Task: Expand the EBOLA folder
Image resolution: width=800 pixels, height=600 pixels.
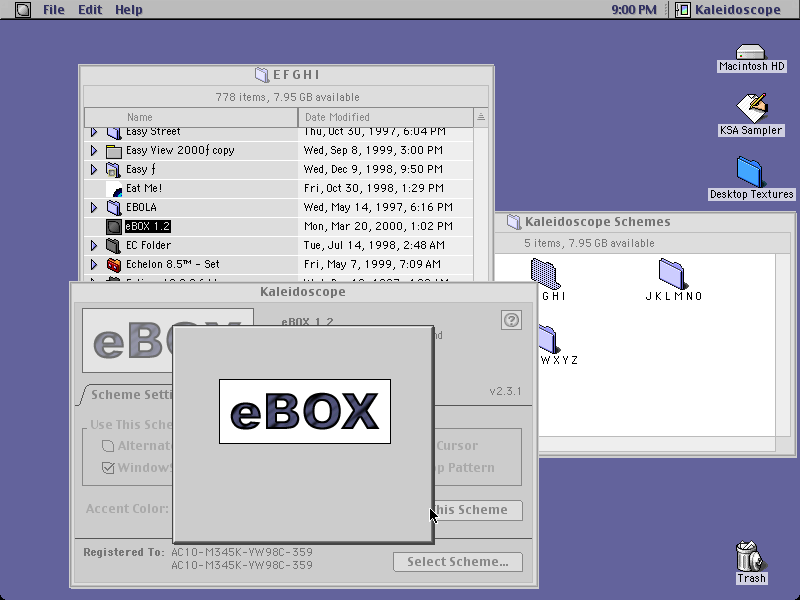Action: pyautogui.click(x=94, y=208)
